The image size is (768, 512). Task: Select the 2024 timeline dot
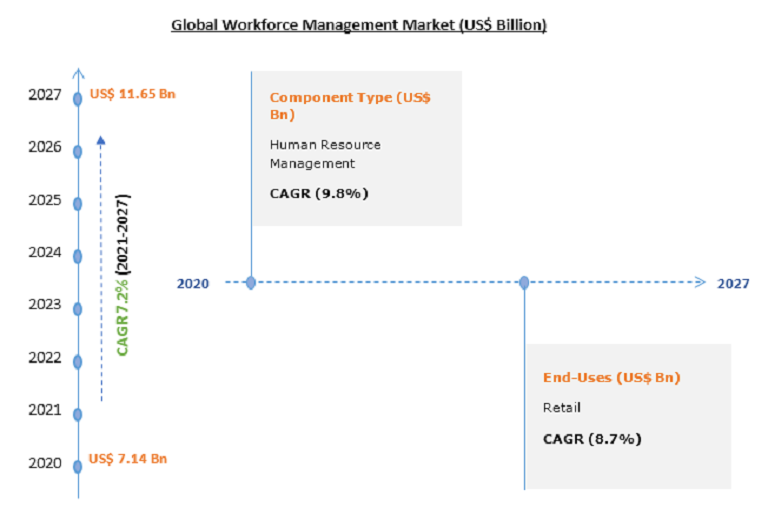coord(77,256)
